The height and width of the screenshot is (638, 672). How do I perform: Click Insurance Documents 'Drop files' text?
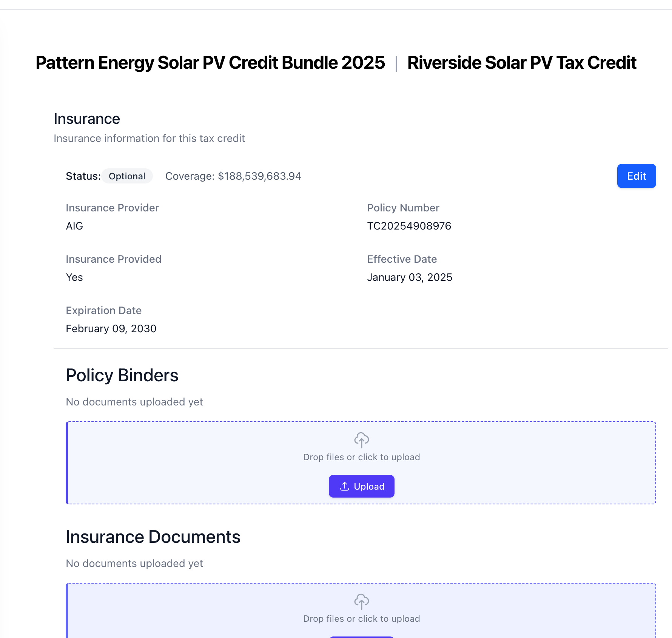pyautogui.click(x=361, y=619)
